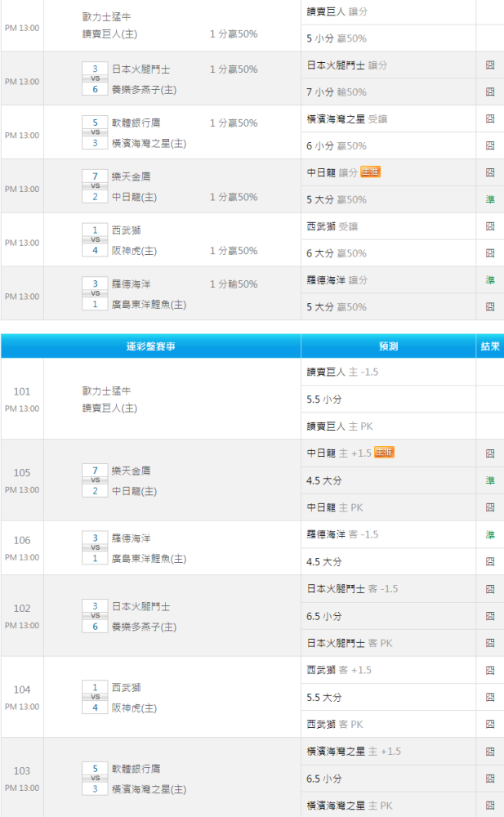Click the 囧 result icon beside 6 小分 贏50%
Screen dimensions: 504x817
coord(490,145)
